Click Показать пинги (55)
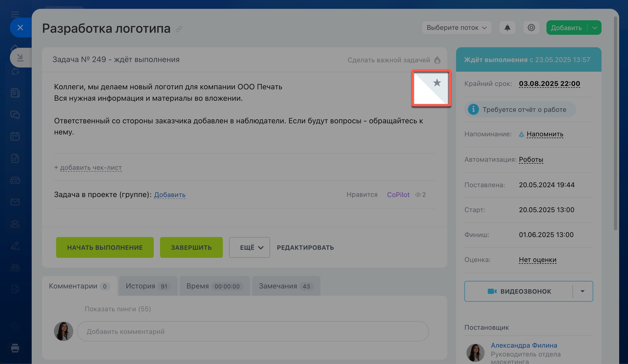This screenshot has height=364, width=628. point(118,309)
